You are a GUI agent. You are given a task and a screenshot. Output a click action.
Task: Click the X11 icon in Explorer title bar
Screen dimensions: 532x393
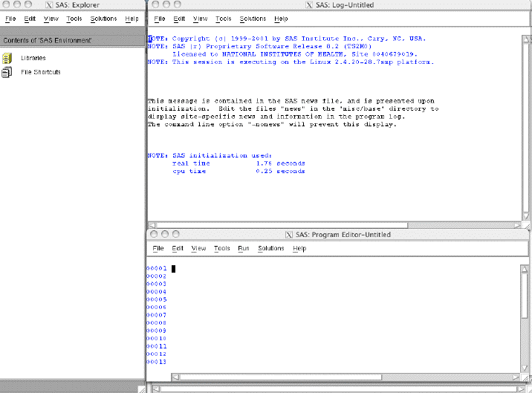[x=49, y=5]
